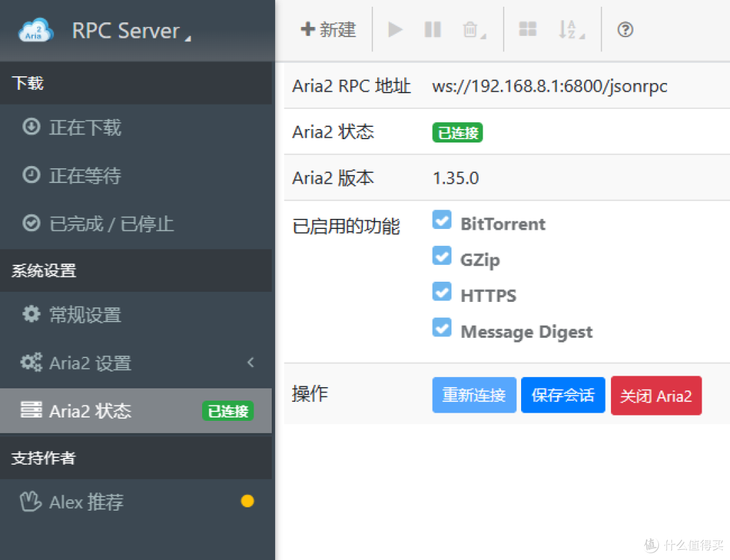
Task: Click the hand icon beside Alex 推荐
Action: tap(30, 501)
